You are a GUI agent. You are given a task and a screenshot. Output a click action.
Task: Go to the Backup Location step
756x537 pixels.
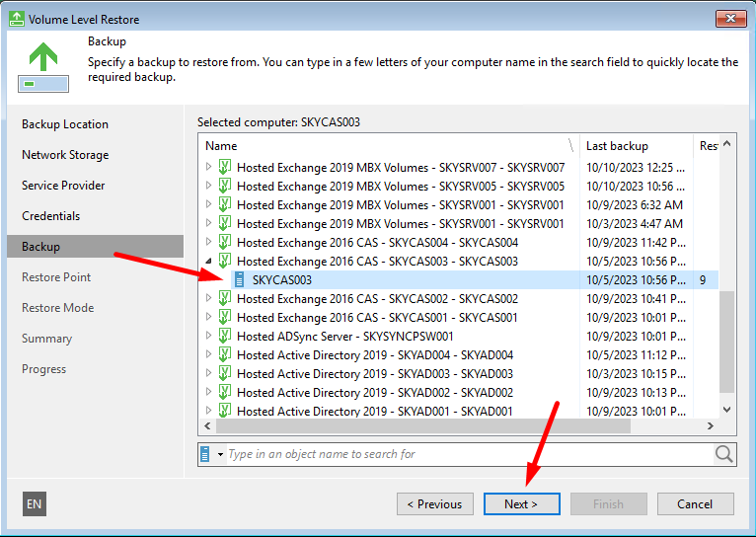coord(65,124)
